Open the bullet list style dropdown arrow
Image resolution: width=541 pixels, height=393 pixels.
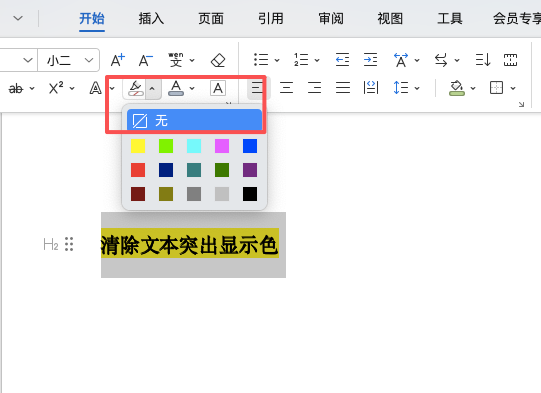277,60
